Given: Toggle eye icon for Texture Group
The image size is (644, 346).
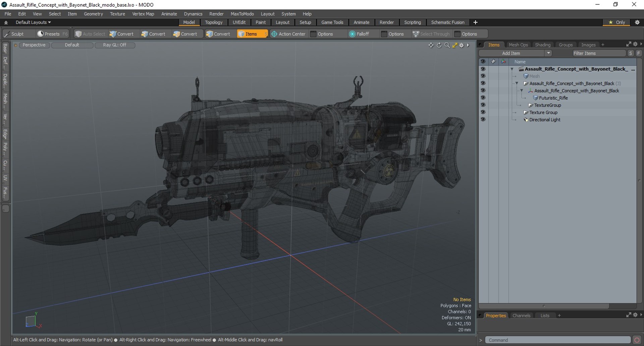Looking at the screenshot, I should point(483,112).
